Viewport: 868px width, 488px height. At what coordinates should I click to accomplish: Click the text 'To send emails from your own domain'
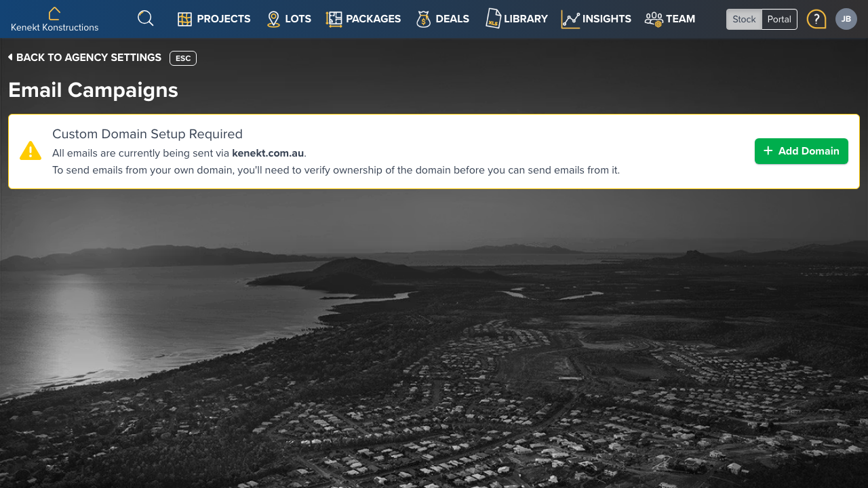pyautogui.click(x=143, y=170)
